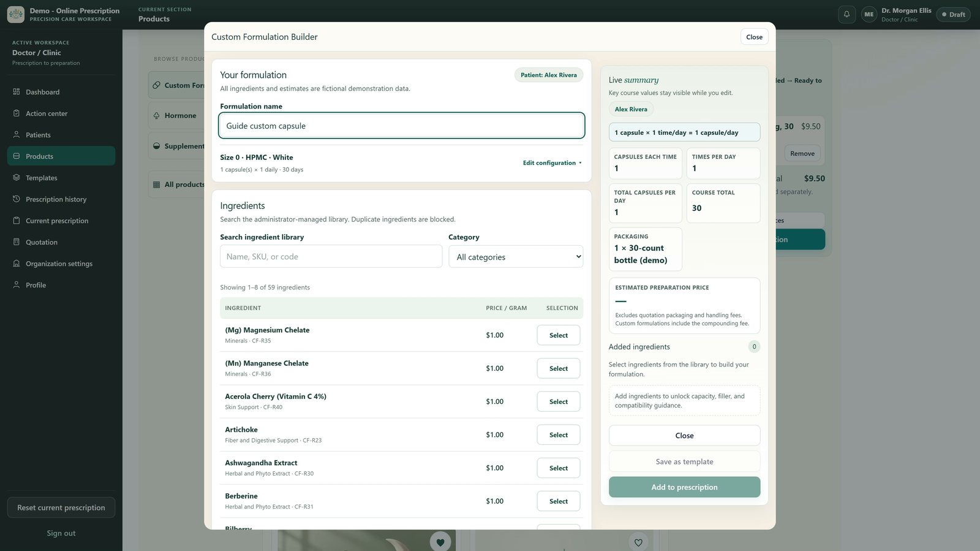Expand Edit configuration
Viewport: 980px width, 551px height.
point(552,163)
